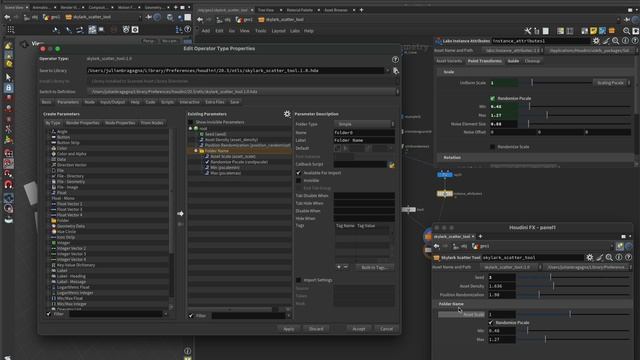Viewport: 640px width, 360px height.
Task: Open Scaling Pscale dropdown
Action: [x=611, y=83]
